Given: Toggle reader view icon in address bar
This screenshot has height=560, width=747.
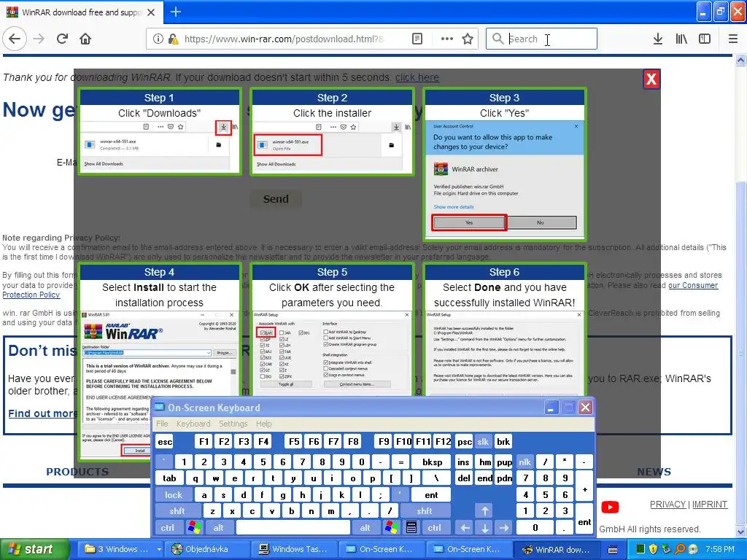Looking at the screenshot, I should point(417,39).
